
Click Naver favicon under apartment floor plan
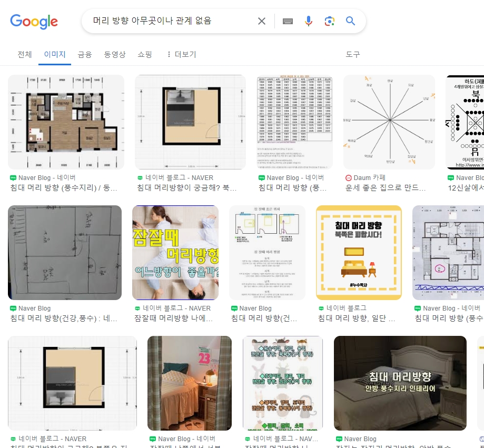click(x=13, y=178)
